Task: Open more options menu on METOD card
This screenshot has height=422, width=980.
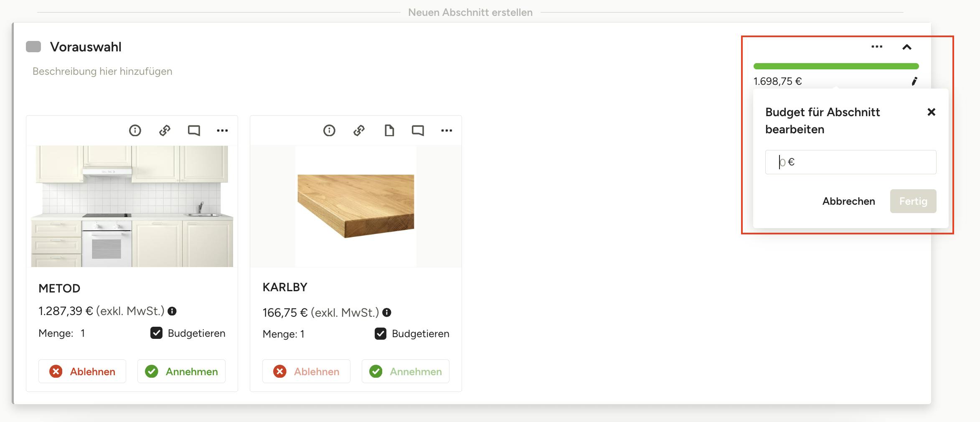Action: pyautogui.click(x=222, y=131)
